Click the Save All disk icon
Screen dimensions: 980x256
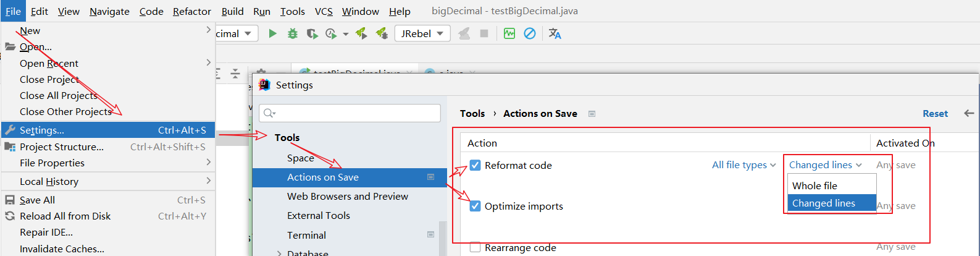[10, 200]
